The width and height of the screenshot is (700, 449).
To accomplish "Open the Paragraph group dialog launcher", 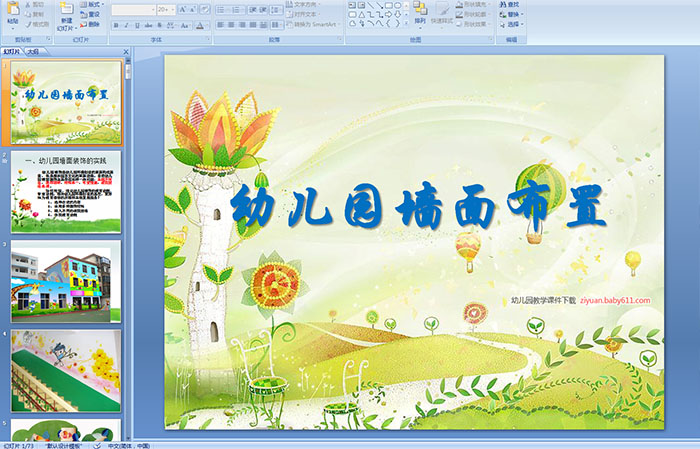I will pos(340,39).
